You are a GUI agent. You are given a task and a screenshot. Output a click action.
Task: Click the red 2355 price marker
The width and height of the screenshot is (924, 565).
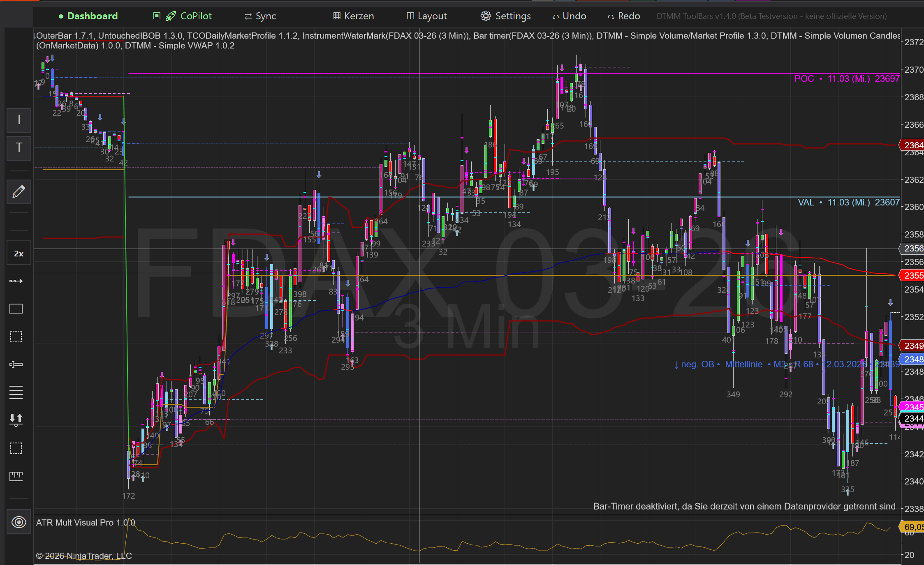[912, 275]
